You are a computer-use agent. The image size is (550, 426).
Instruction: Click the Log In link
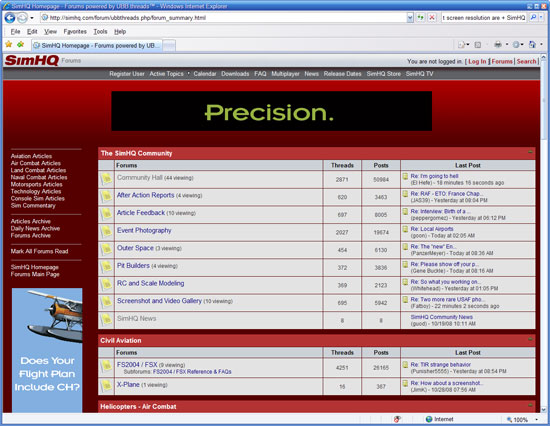coord(477,61)
